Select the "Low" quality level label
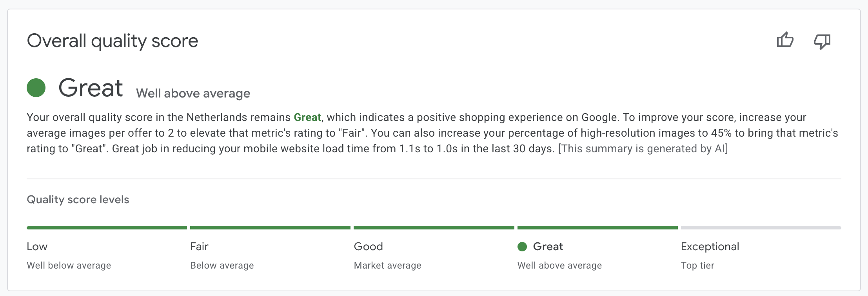868x296 pixels. coord(37,247)
